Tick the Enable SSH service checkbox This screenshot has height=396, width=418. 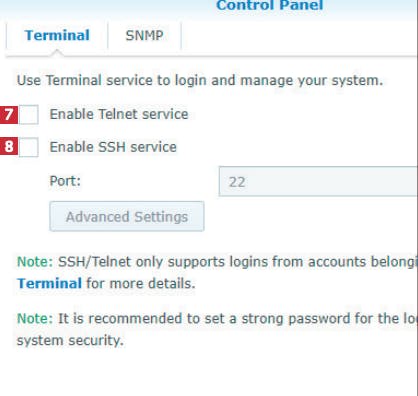click(29, 147)
